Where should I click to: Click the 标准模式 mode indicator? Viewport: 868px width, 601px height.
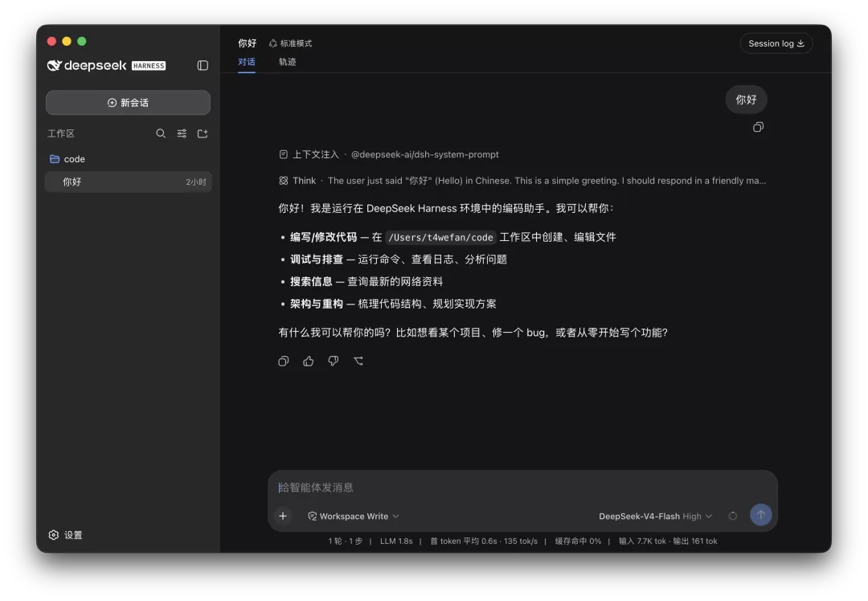tap(291, 43)
